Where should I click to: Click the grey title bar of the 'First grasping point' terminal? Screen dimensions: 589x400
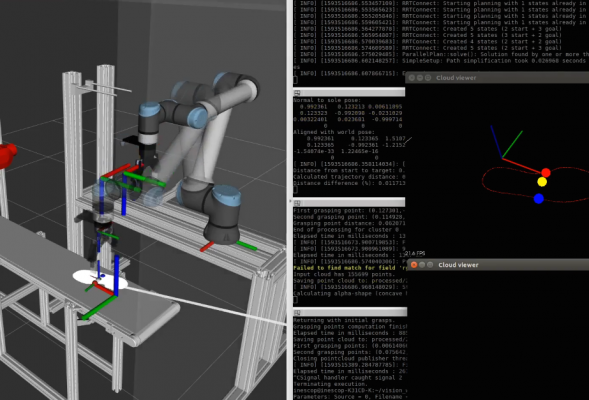pos(349,202)
